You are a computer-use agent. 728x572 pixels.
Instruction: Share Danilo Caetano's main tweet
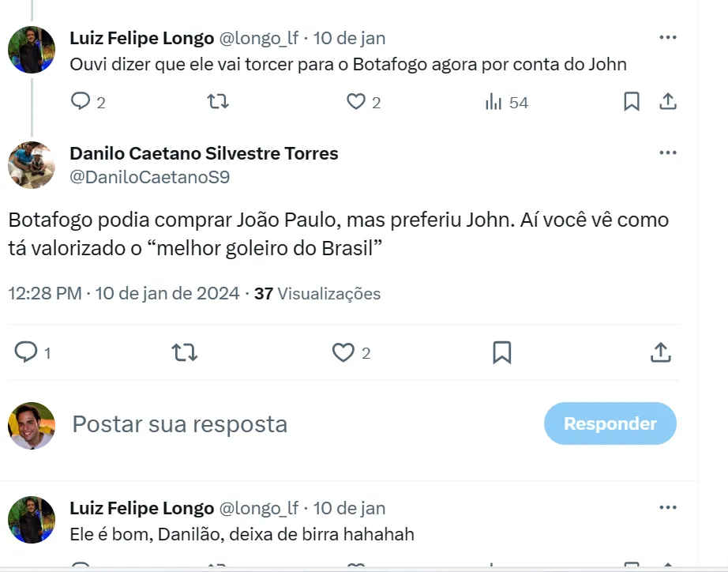pyautogui.click(x=660, y=352)
